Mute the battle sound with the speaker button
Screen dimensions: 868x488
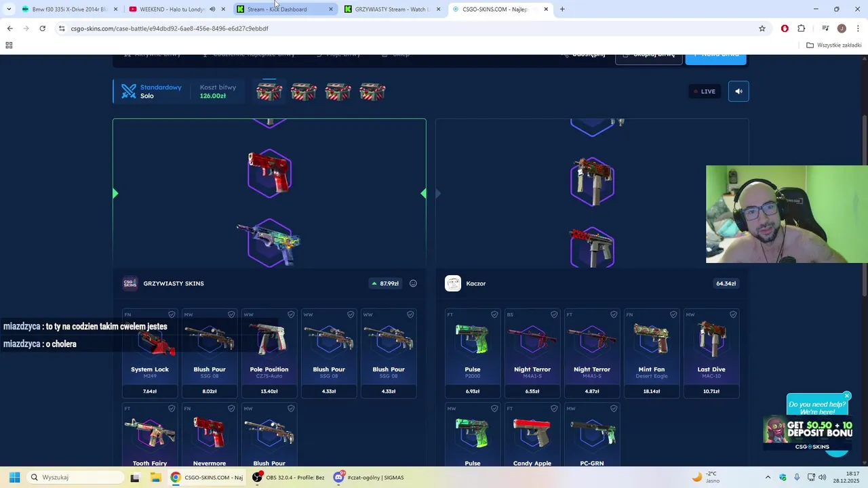point(738,91)
